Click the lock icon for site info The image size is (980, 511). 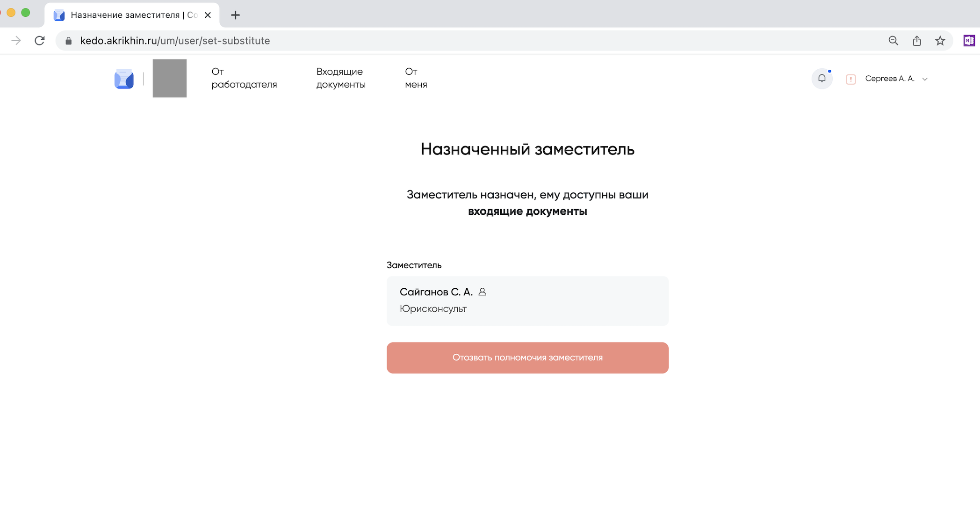point(69,41)
